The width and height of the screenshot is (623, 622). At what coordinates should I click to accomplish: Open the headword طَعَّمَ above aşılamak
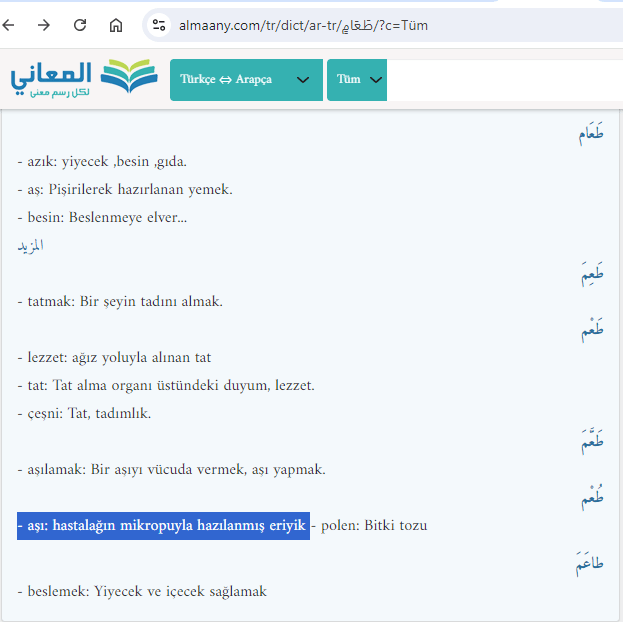[592, 441]
